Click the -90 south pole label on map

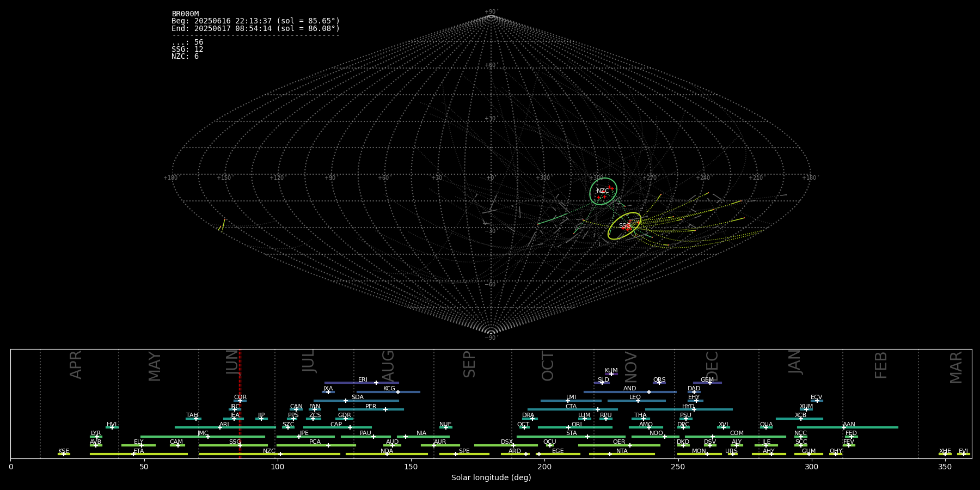tap(491, 338)
